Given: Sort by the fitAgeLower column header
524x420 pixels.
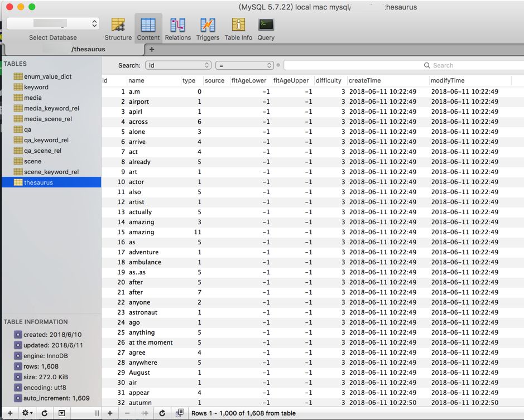Looking at the screenshot, I should coord(251,80).
